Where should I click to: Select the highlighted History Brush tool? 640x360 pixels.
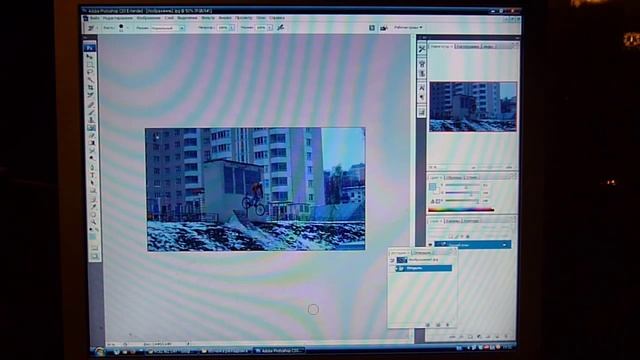tap(91, 128)
